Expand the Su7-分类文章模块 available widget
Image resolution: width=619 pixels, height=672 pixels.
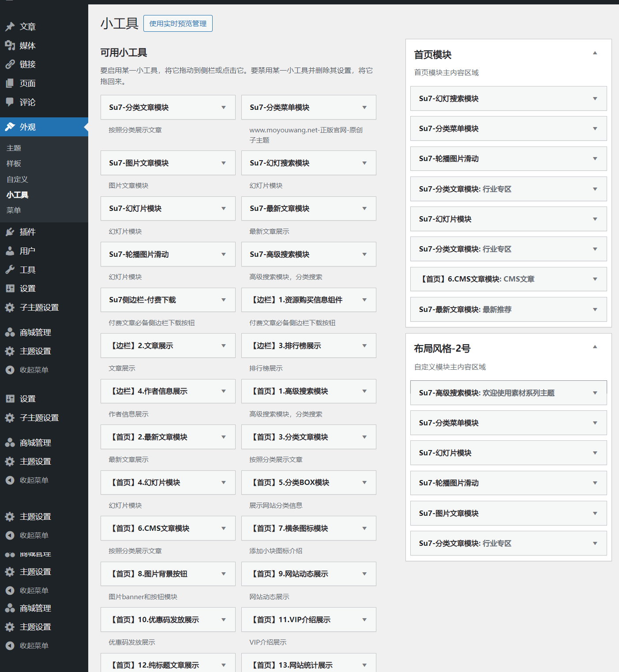coord(224,108)
